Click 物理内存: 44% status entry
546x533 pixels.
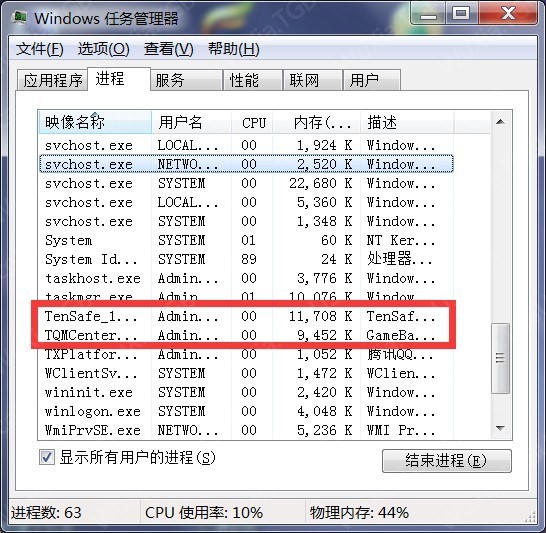point(359,512)
